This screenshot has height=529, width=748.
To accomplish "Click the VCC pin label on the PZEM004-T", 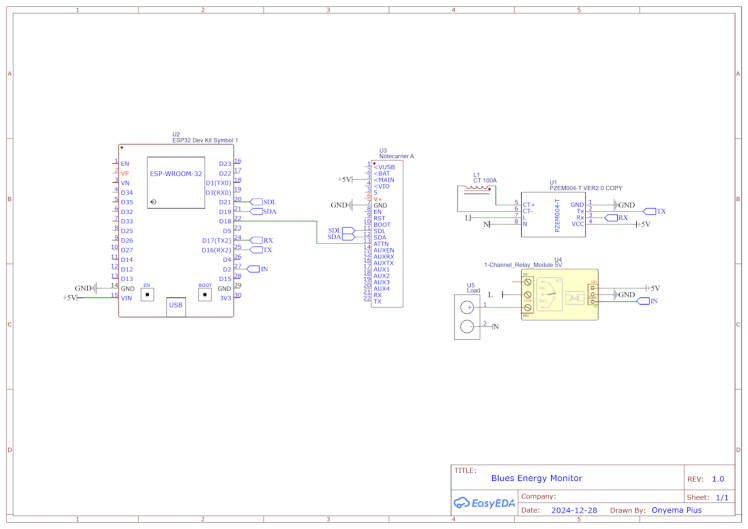I will [x=578, y=224].
